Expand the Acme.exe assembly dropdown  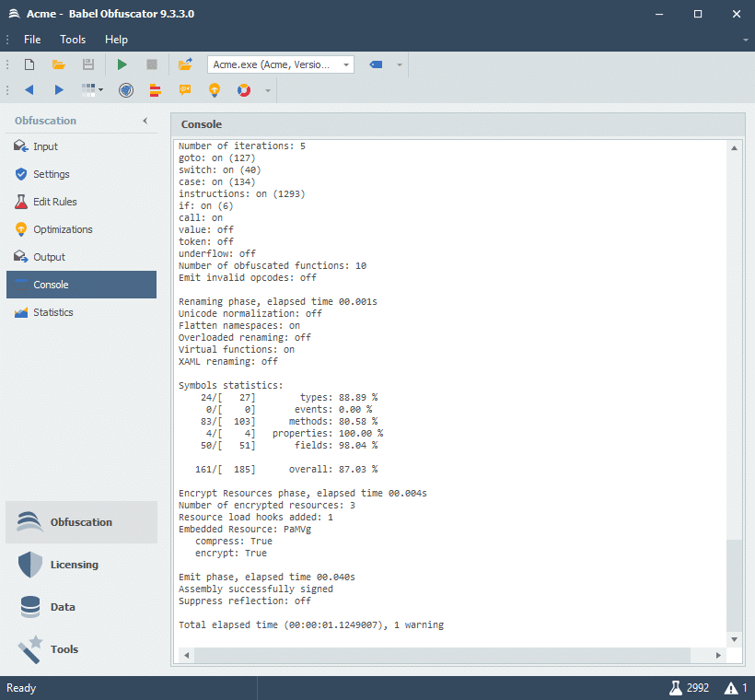tap(345, 64)
